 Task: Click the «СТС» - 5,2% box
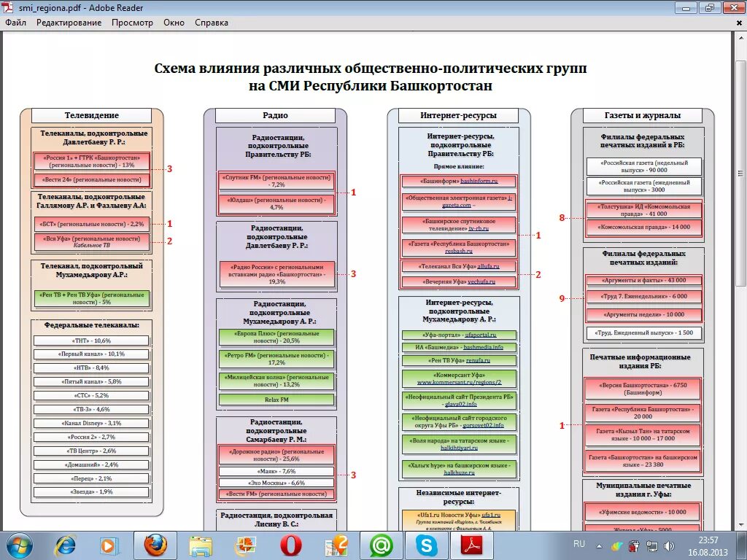click(x=91, y=396)
